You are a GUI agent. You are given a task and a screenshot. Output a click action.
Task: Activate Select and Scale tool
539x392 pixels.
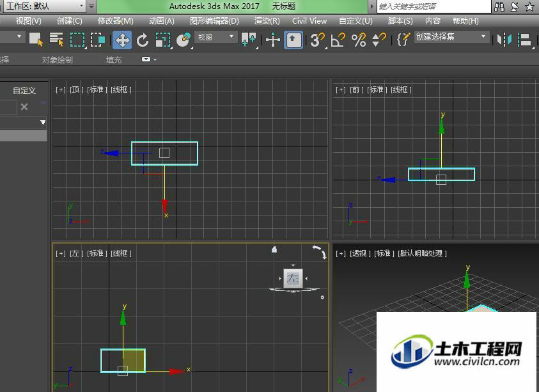pos(163,40)
